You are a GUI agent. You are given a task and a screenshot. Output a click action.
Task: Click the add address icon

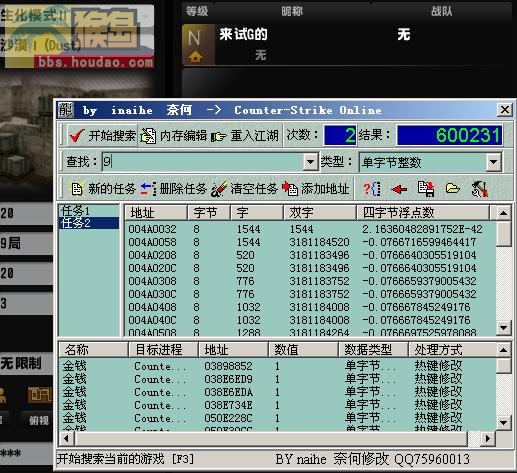pyautogui.click(x=290, y=189)
